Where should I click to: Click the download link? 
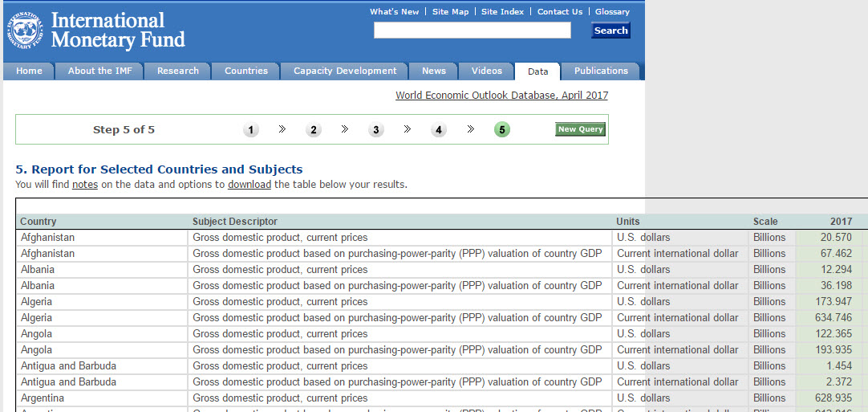click(249, 185)
